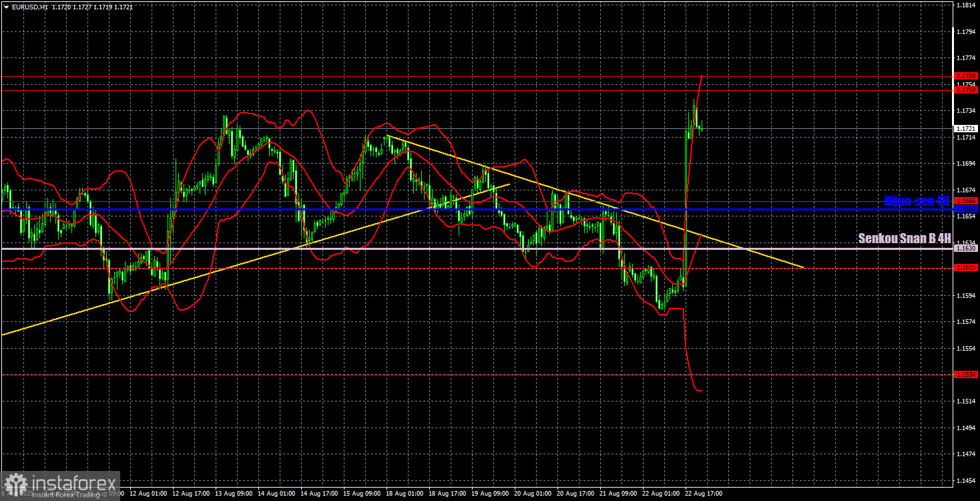Click the 1.1574 price axis label

tap(967, 322)
